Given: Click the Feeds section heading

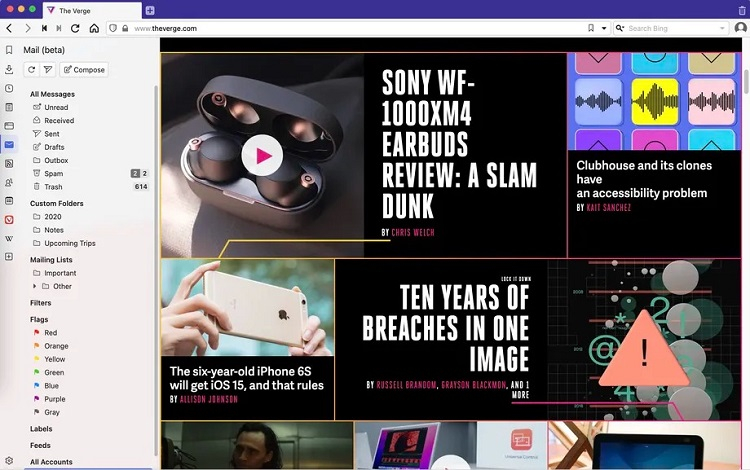Looking at the screenshot, I should point(40,445).
